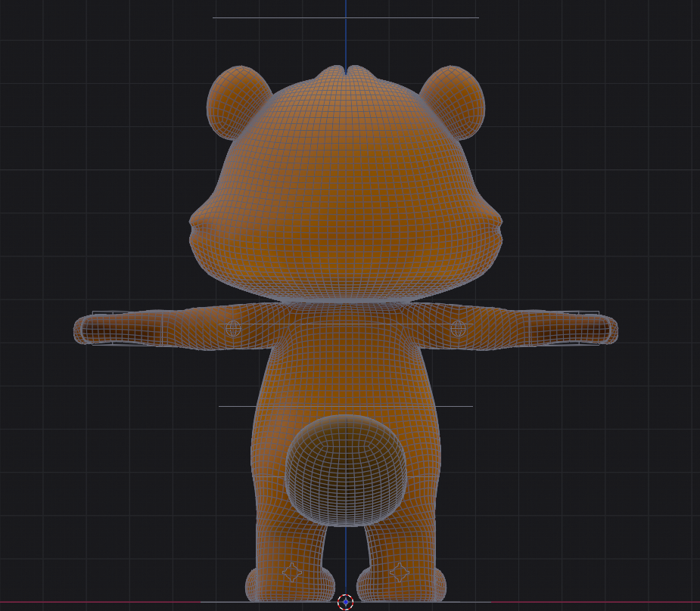The width and height of the screenshot is (700, 611).
Task: Select the sphere empty on the left arm
Action: (x=234, y=329)
